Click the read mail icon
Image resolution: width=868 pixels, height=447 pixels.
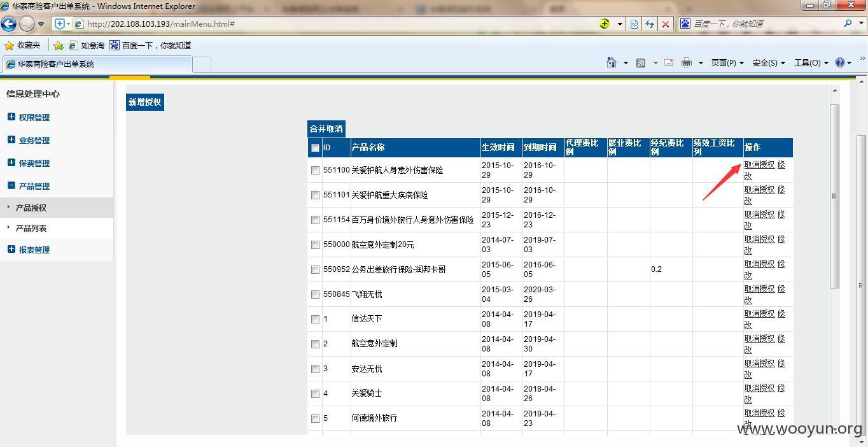669,62
